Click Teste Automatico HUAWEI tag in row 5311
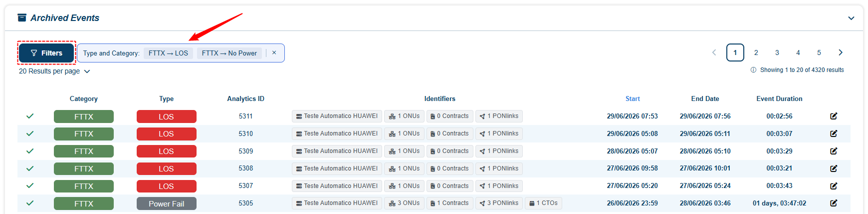Image resolution: width=868 pixels, height=214 pixels. pyautogui.click(x=337, y=116)
